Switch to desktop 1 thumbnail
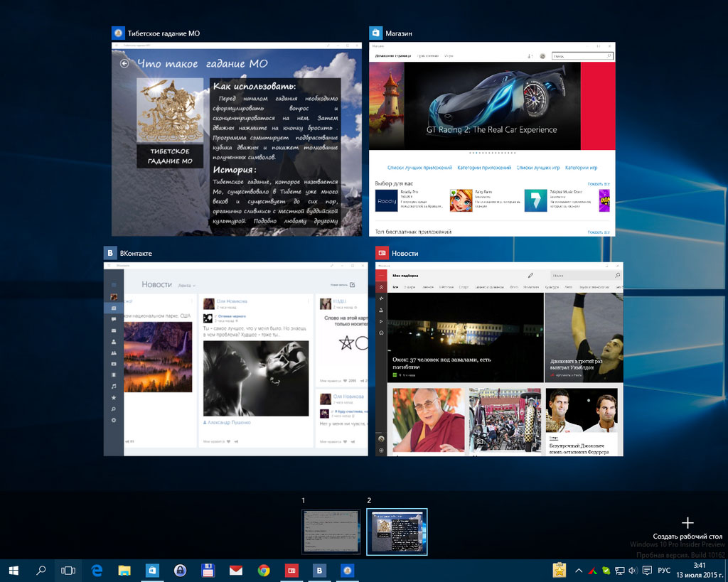 coord(331,532)
